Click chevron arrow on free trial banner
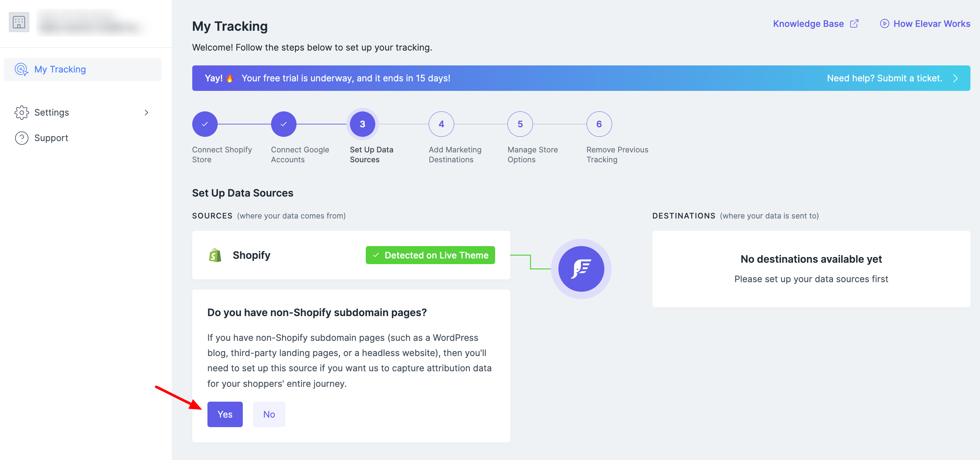The height and width of the screenshot is (460, 980). pos(955,78)
